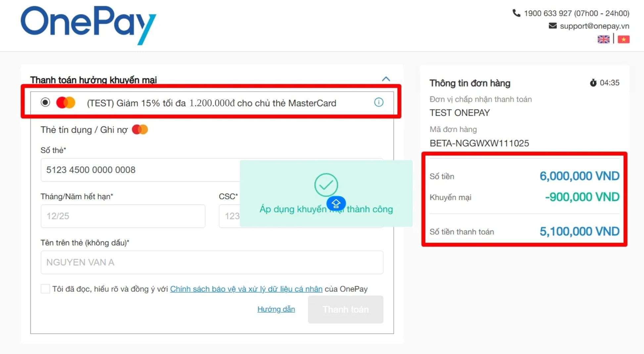Click the Áp dụng khuyến mại thành công message
Screen dimensions: 644x354
(x=326, y=209)
